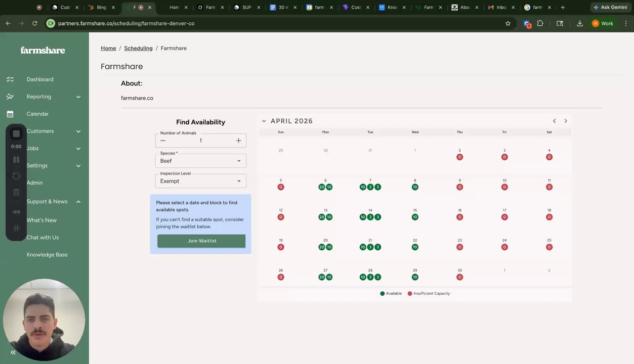Screen dimensions: 634x364
Task: Click the browser address bar URL
Action: pyautogui.click(x=126, y=23)
